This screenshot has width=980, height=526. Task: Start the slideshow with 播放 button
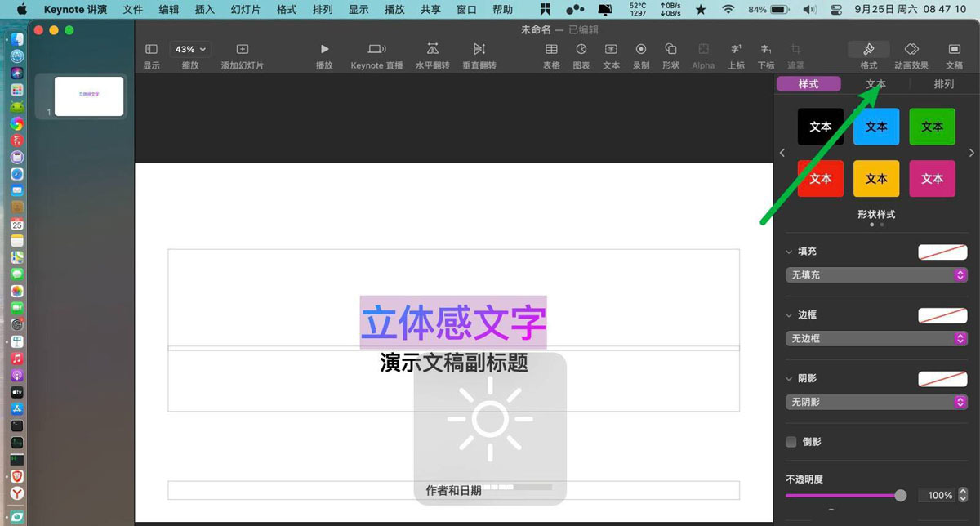pos(324,55)
